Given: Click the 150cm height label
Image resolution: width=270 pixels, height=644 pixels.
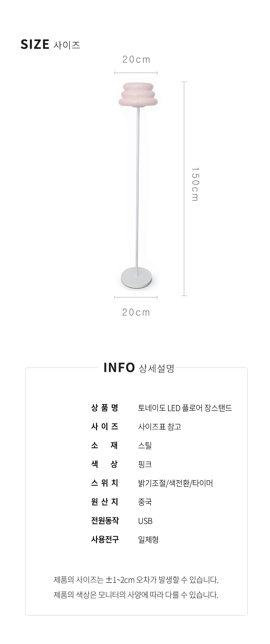Looking at the screenshot, I should pyautogui.click(x=195, y=184).
